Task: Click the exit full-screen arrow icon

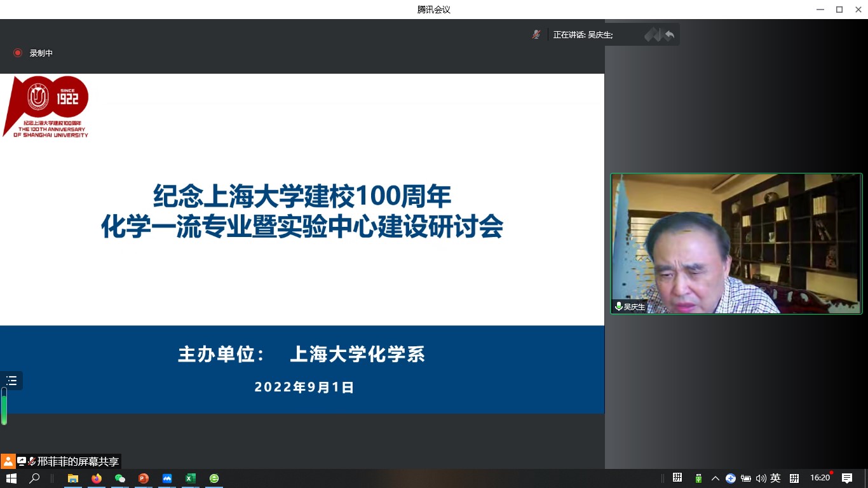Action: point(669,35)
